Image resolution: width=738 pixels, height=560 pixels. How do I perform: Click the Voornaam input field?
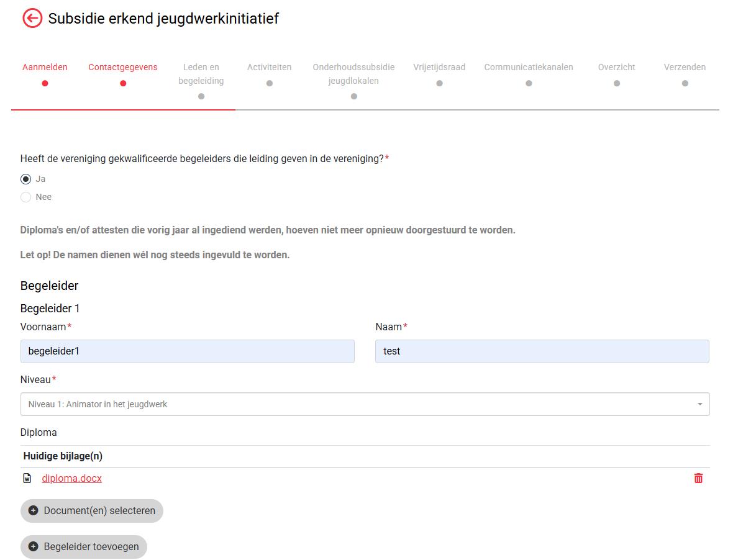click(x=188, y=351)
